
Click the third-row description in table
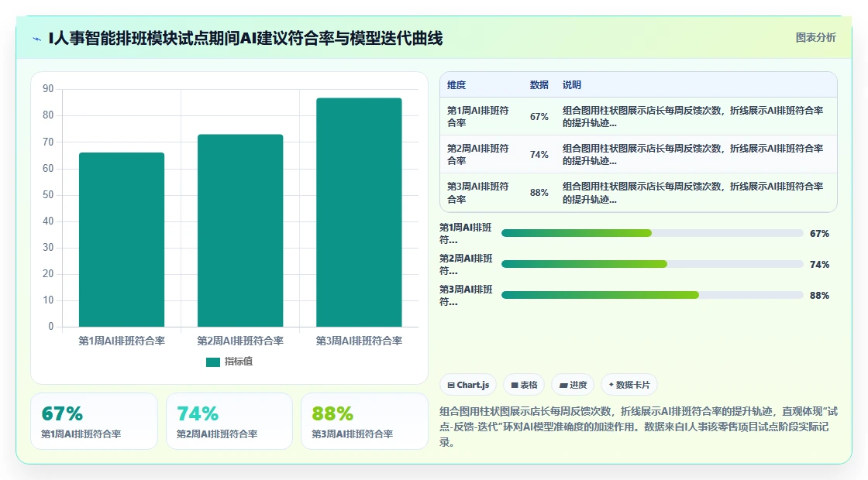point(693,193)
